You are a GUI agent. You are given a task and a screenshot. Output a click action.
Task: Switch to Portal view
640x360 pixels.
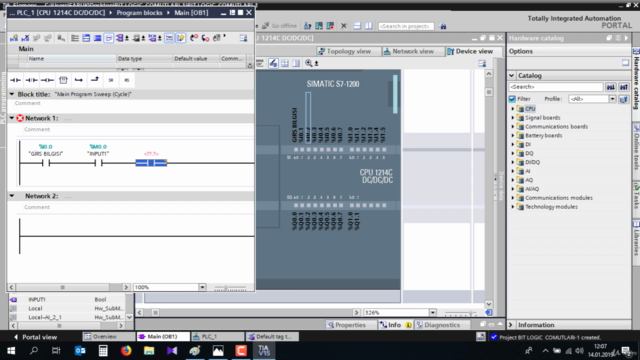click(x=35, y=337)
